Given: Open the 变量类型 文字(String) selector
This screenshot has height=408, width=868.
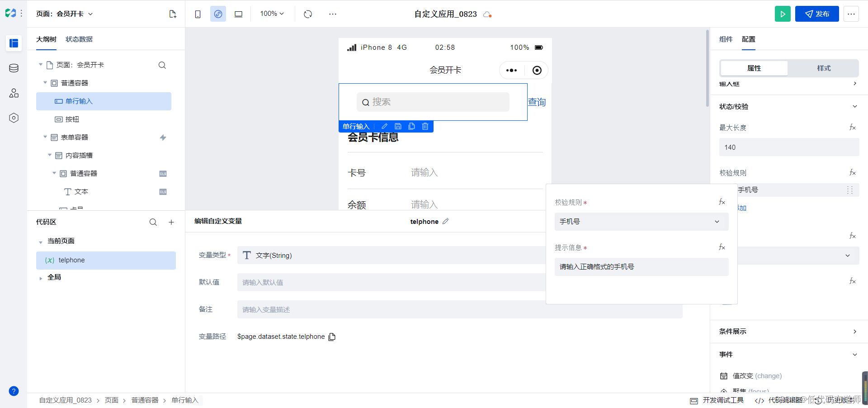Looking at the screenshot, I should coord(460,255).
